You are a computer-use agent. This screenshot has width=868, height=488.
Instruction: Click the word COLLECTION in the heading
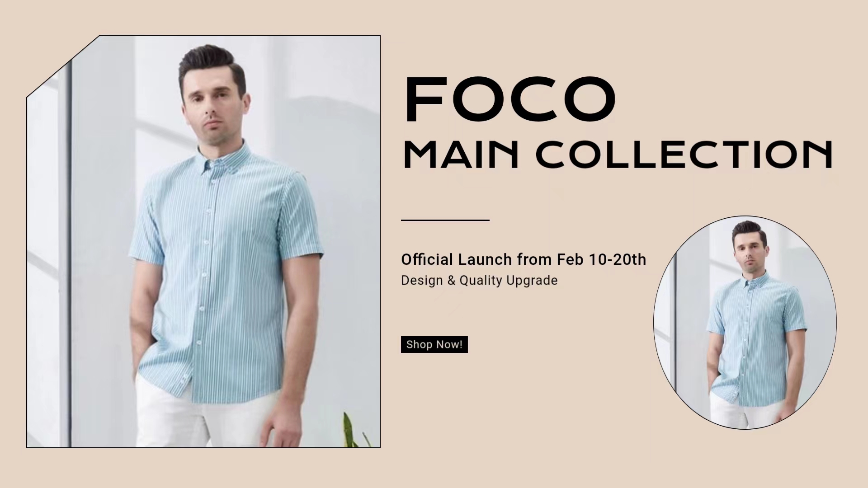684,154
